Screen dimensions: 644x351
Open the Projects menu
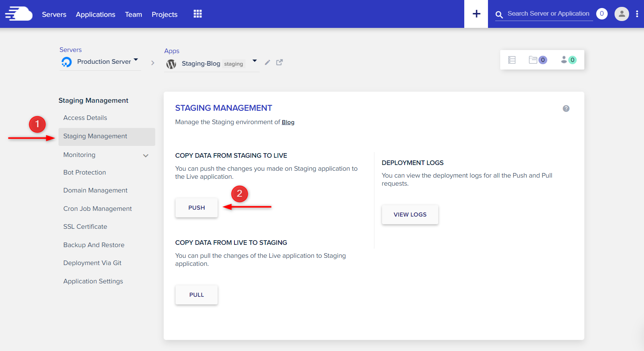click(164, 15)
